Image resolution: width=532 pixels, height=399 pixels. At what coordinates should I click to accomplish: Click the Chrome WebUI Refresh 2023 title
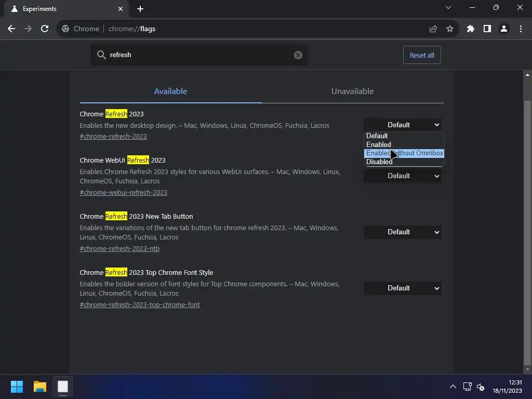pos(123,160)
